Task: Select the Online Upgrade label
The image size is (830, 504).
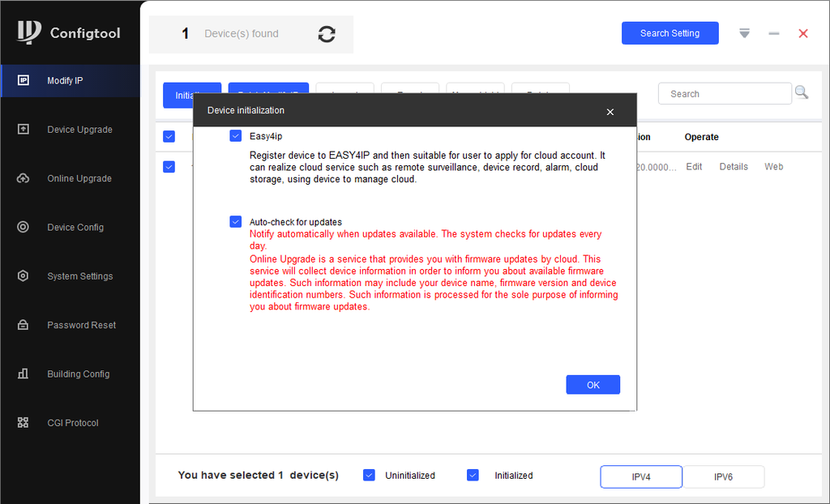Action: 79,178
